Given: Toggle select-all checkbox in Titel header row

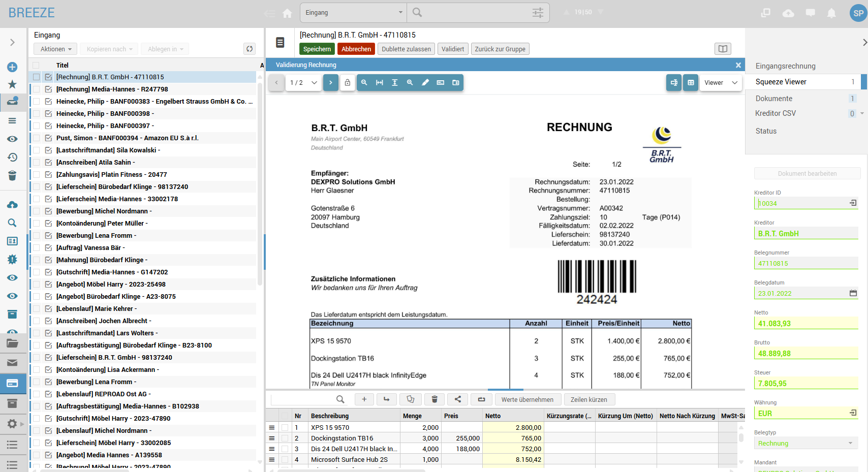Looking at the screenshot, I should (x=36, y=65).
